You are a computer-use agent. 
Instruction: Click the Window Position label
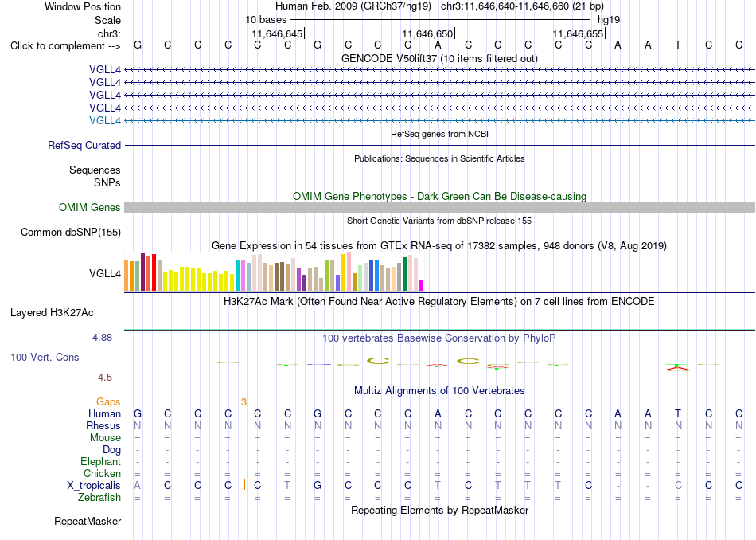pos(83,6)
